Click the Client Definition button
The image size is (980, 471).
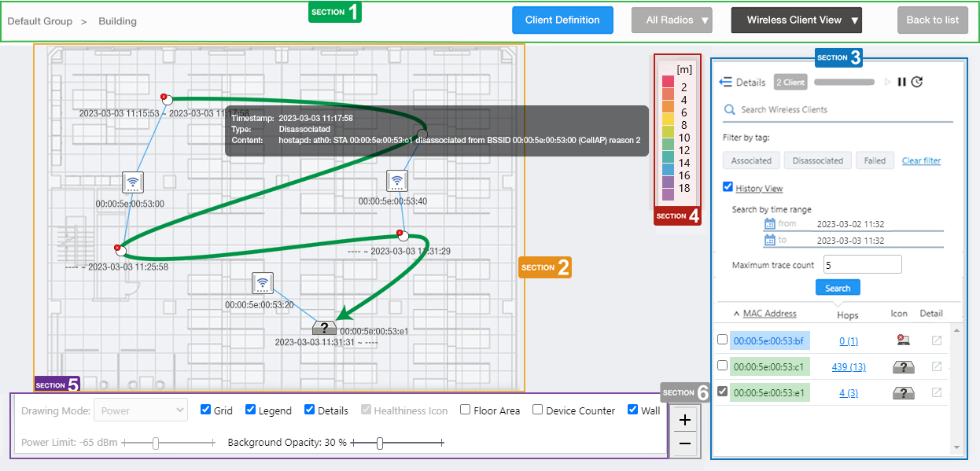562,20
